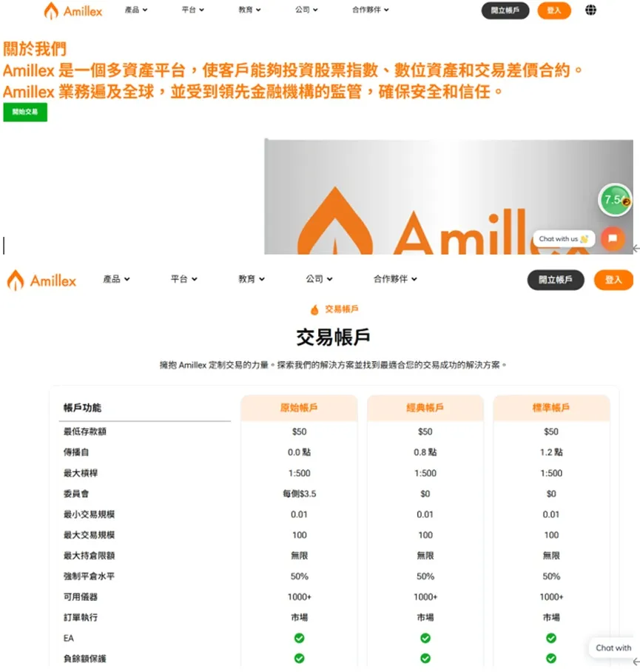Image resolution: width=640 pixels, height=672 pixels.
Task: Expand 合作夥伴 menu on About-us page
Action: click(x=371, y=10)
